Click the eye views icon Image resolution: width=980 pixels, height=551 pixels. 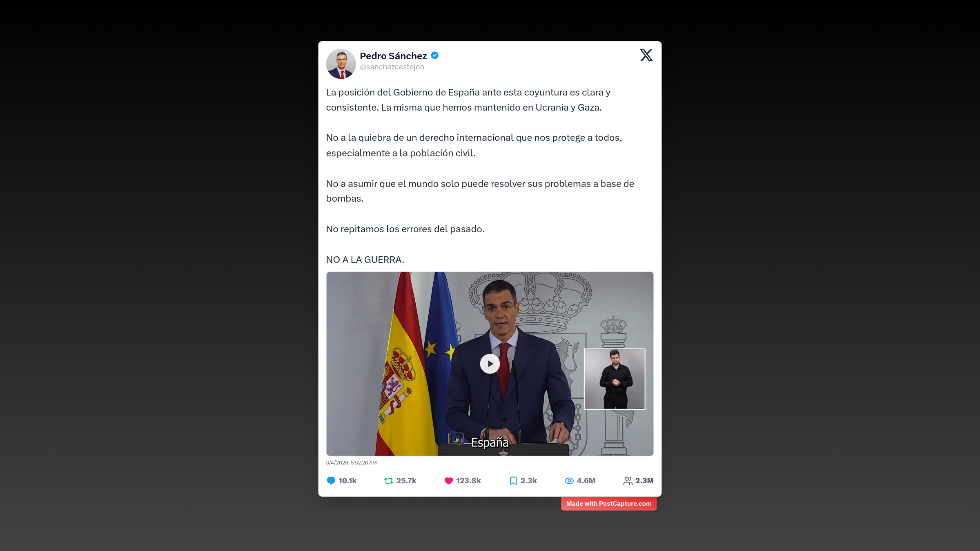click(569, 481)
